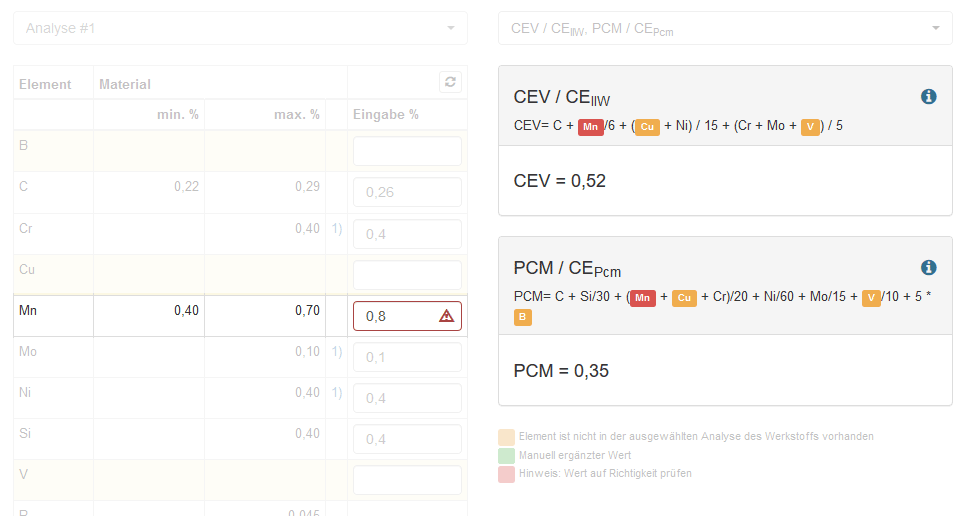Select the Mn element row label
963x516 pixels.
tap(29, 311)
